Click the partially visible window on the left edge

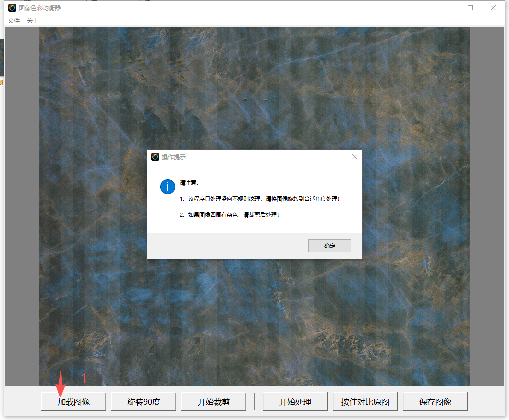click(2, 60)
